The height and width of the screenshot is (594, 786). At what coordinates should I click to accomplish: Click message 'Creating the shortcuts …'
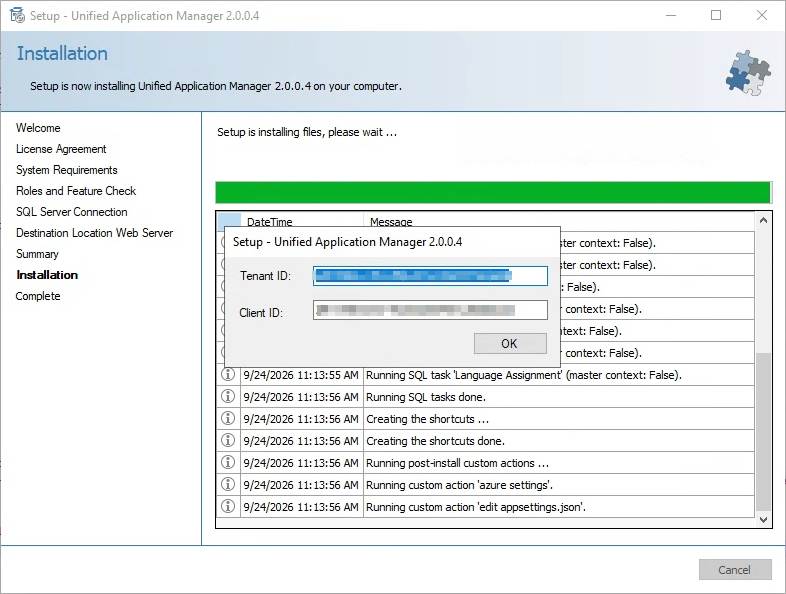(427, 419)
